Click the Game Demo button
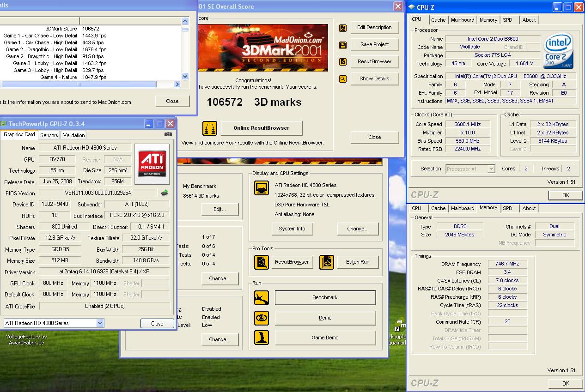 [x=325, y=338]
